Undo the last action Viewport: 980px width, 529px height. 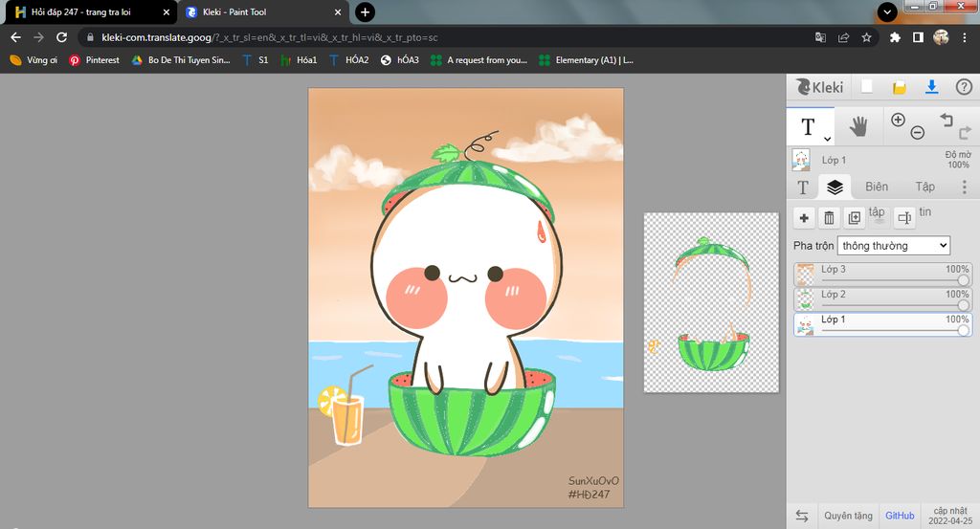point(946,120)
